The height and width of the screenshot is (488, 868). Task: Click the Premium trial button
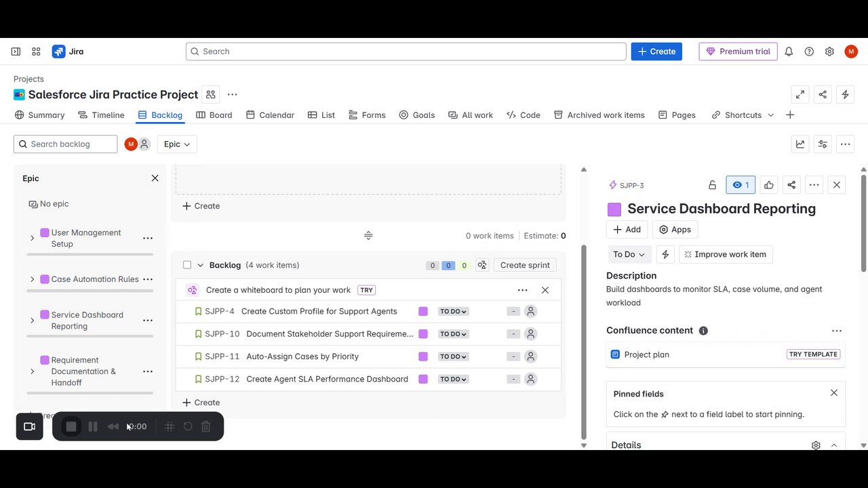pyautogui.click(x=738, y=52)
